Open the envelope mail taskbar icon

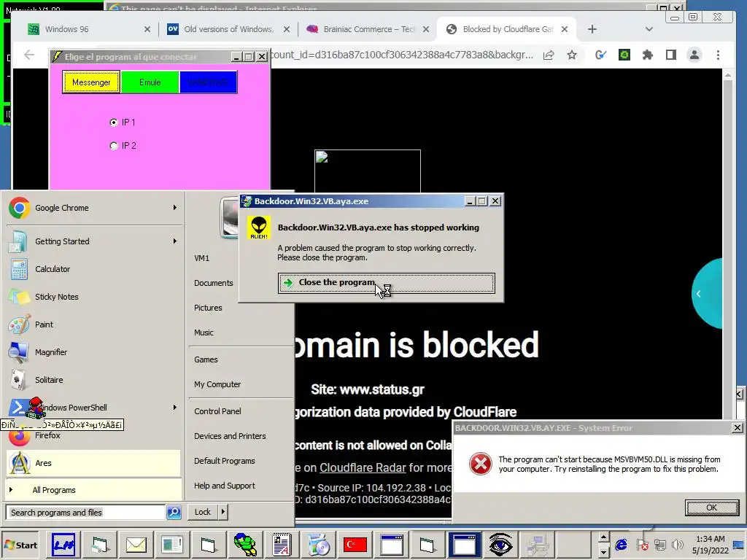tap(136, 545)
